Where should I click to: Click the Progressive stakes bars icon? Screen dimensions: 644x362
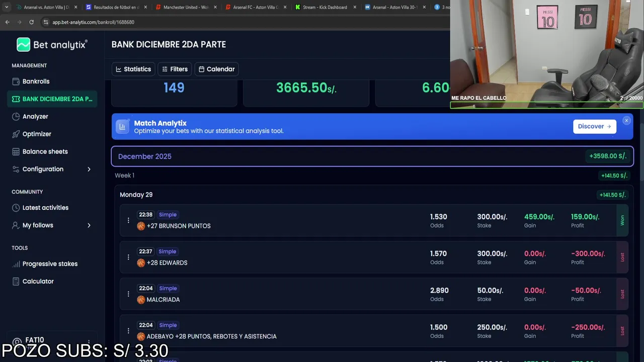point(16,264)
